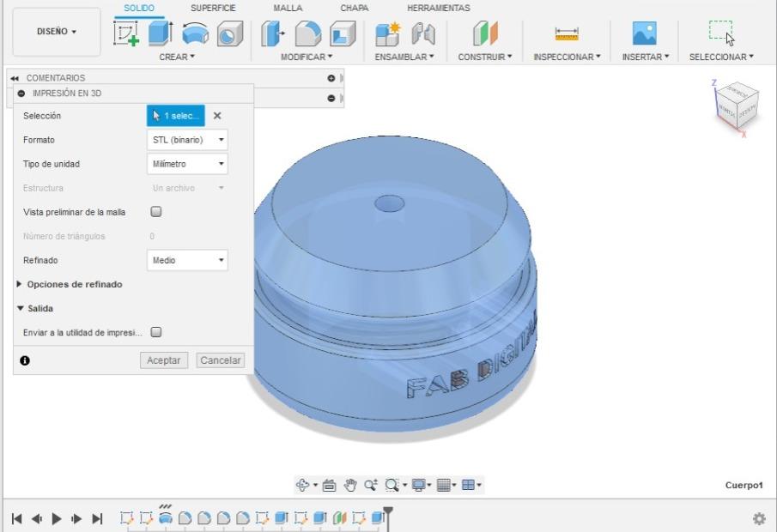This screenshot has height=532, width=777.
Task: Collapse the Impresión en 3D dialog
Action: point(21,94)
